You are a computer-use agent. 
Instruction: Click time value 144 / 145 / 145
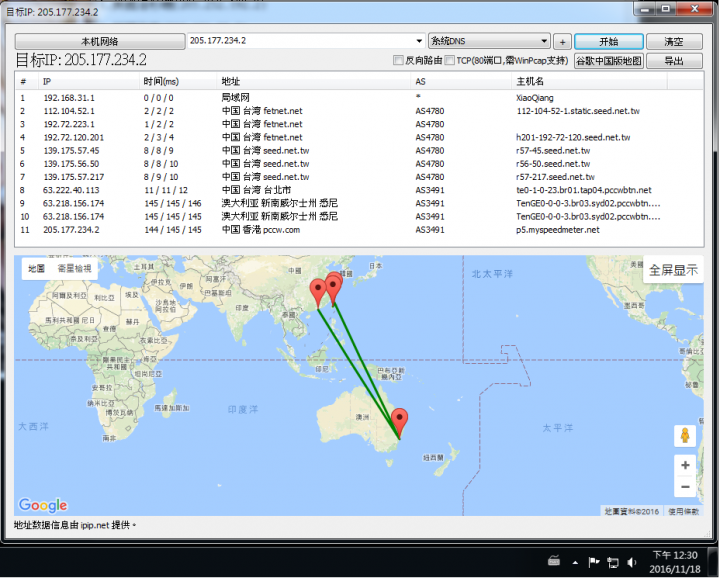click(x=173, y=230)
